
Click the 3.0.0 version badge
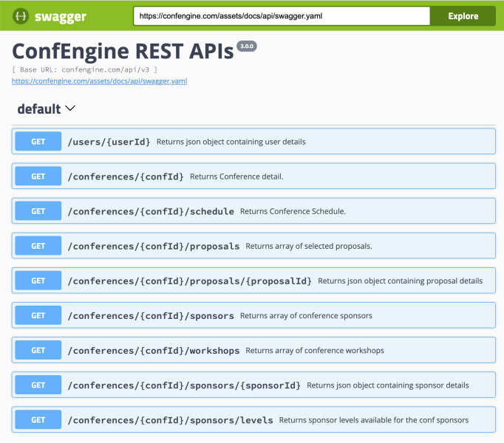[x=247, y=46]
